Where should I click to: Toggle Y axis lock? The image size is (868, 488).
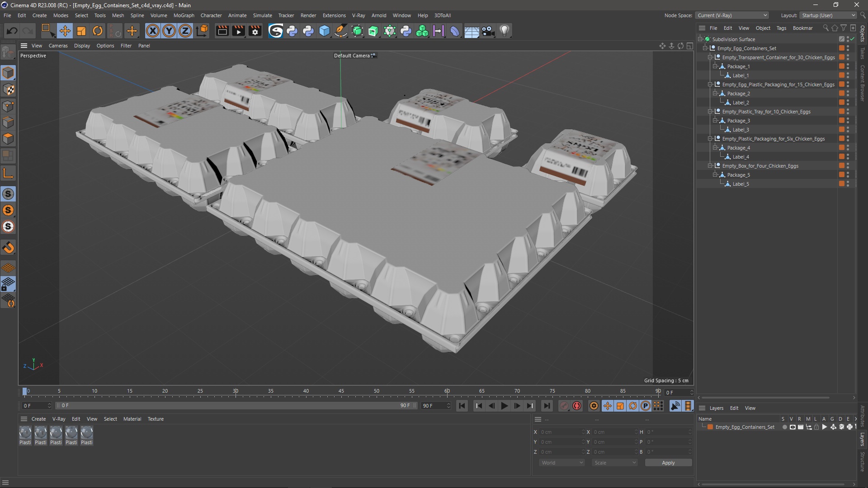(x=169, y=31)
